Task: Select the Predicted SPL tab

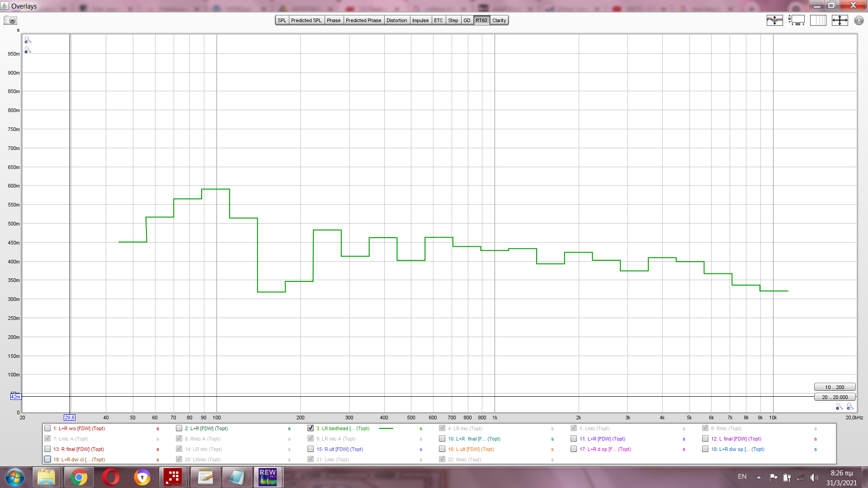Action: pyautogui.click(x=306, y=20)
